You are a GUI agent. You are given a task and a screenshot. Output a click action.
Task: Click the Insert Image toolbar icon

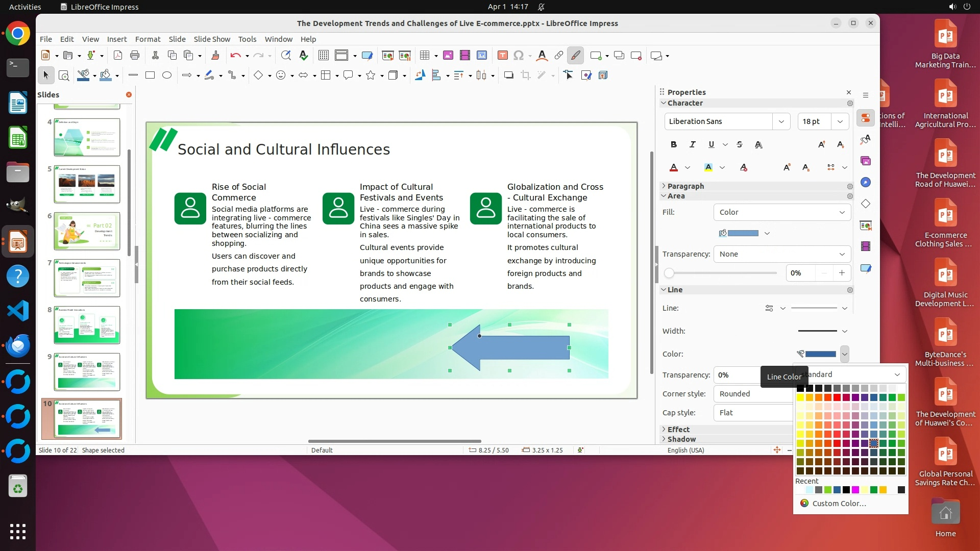coord(448,56)
